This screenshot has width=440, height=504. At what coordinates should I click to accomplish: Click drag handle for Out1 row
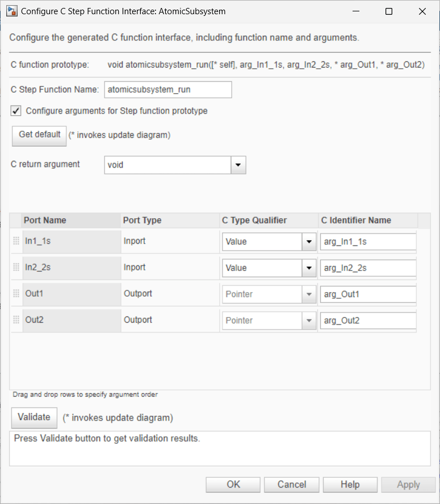(16, 294)
